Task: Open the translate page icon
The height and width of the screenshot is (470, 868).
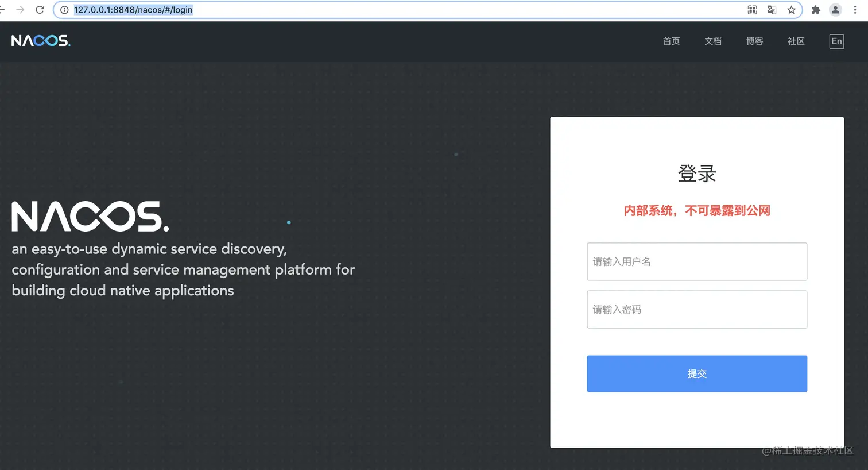Action: pyautogui.click(x=772, y=10)
